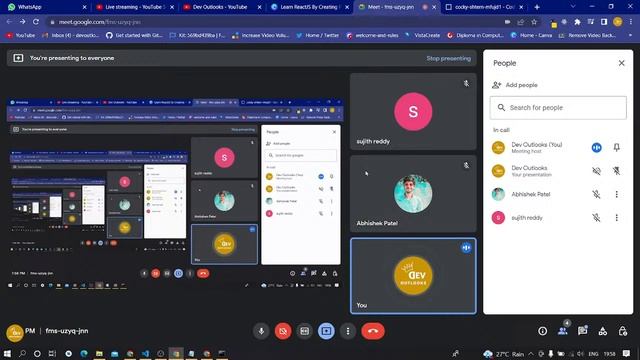
Task: Click the address bar meet.google.com URL
Action: coord(100,22)
